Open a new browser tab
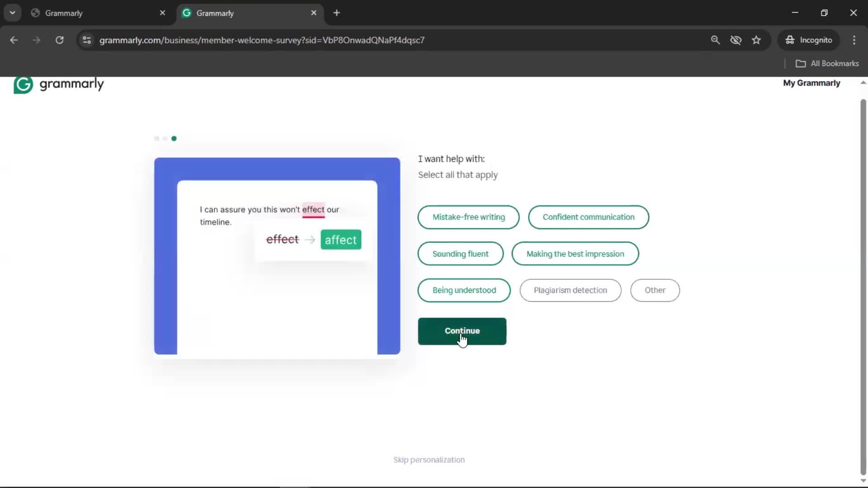This screenshot has width=868, height=488. (x=336, y=13)
